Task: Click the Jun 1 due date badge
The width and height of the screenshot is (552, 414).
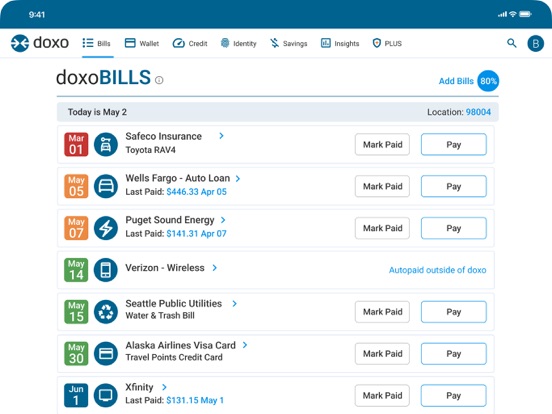Action: (76, 395)
